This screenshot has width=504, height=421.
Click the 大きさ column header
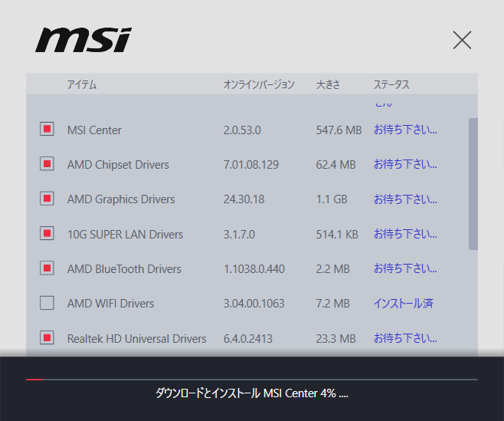pyautogui.click(x=328, y=84)
